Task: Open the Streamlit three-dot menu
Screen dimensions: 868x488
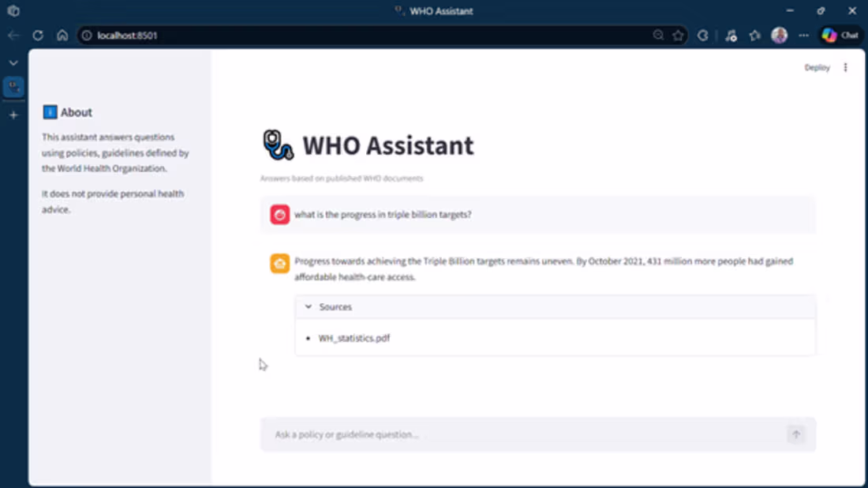Action: coord(845,68)
